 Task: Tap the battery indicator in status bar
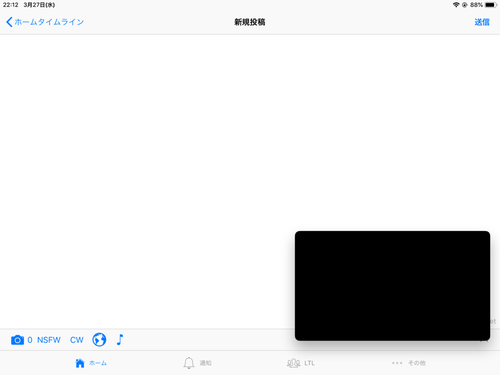point(491,5)
